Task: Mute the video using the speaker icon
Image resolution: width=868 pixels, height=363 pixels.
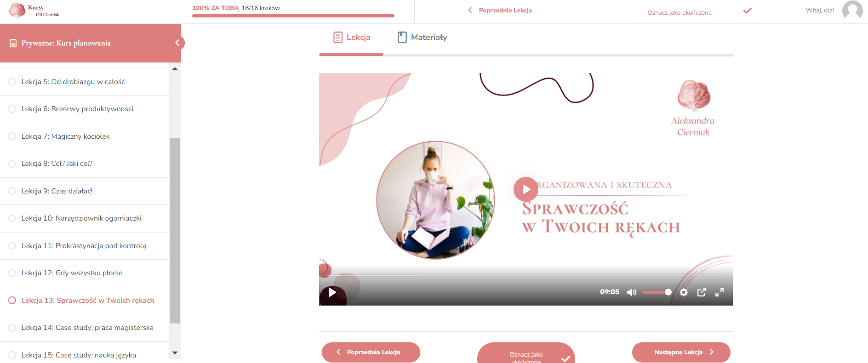Action: 632,292
